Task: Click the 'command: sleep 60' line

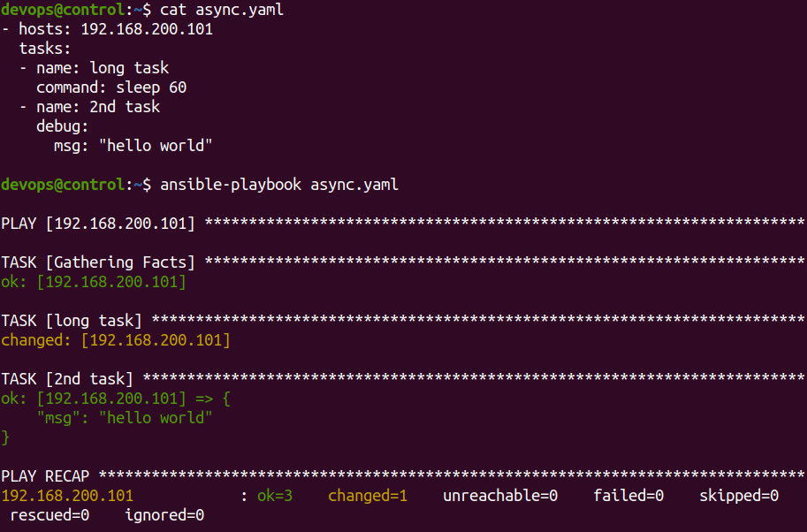Action: tap(111, 87)
